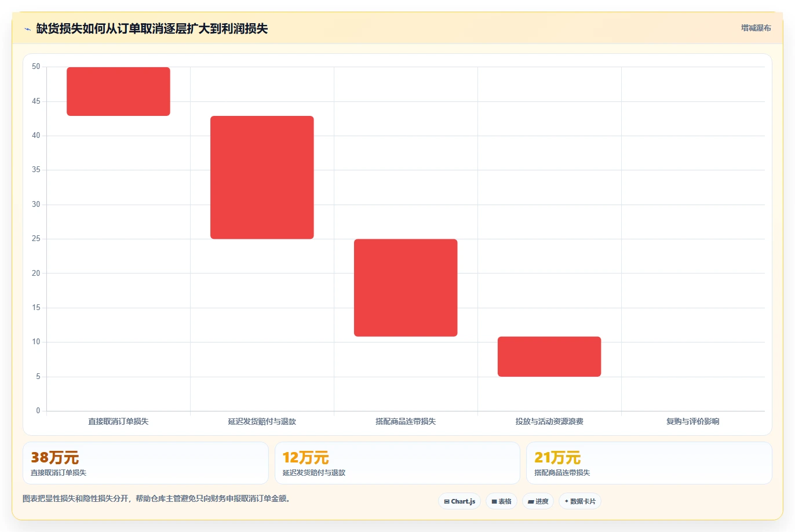Click the x-axis label 搭配商品连带损失
This screenshot has width=795, height=532.
click(406, 421)
